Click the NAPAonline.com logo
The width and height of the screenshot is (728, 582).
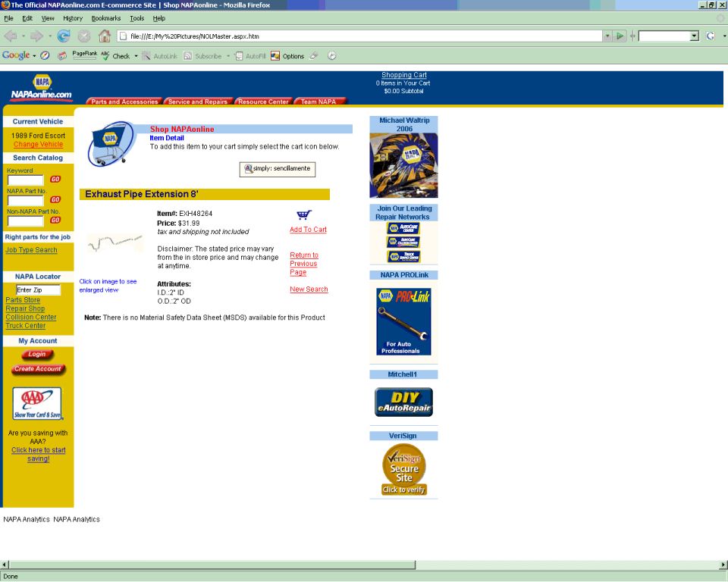point(41,87)
